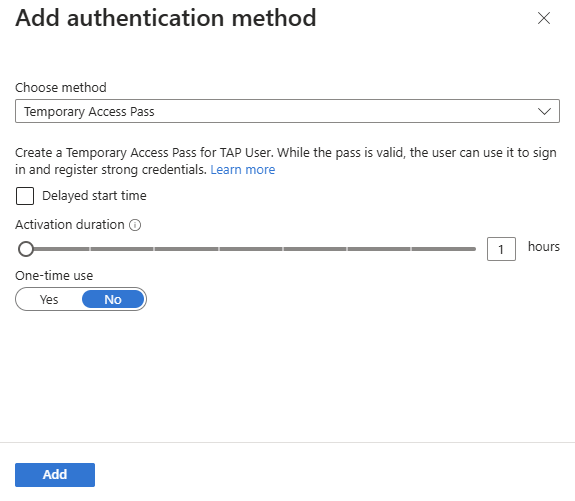The image size is (575, 501).
Task: Enable the Delayed start time checkbox
Action: click(25, 196)
